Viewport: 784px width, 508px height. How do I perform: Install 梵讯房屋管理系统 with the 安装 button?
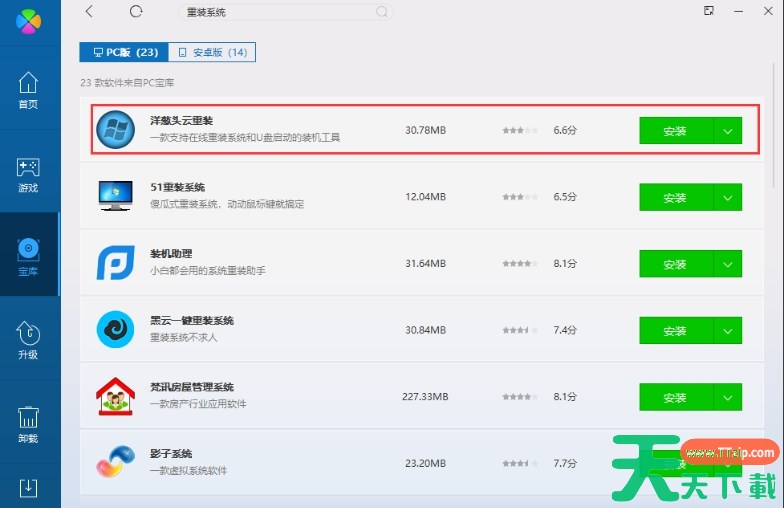pyautogui.click(x=675, y=397)
